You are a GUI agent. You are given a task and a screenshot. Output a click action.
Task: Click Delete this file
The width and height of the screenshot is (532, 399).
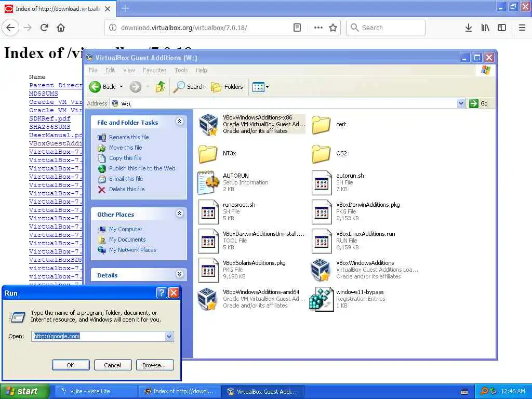pos(127,189)
